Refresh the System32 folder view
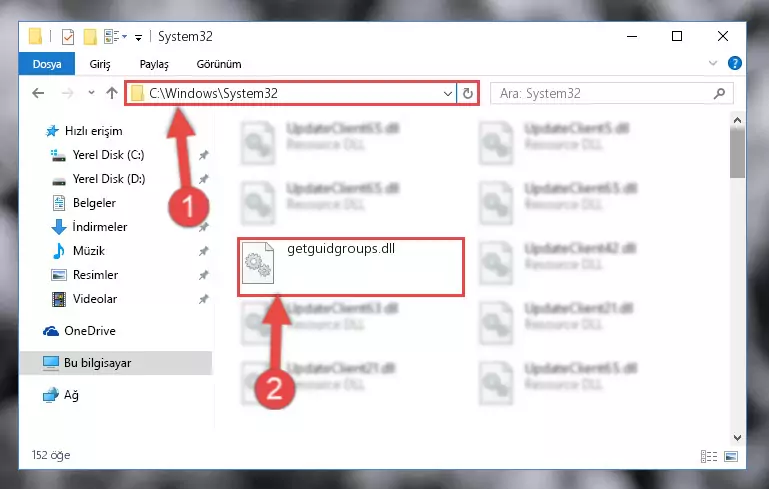This screenshot has height=489, width=769. (468, 93)
